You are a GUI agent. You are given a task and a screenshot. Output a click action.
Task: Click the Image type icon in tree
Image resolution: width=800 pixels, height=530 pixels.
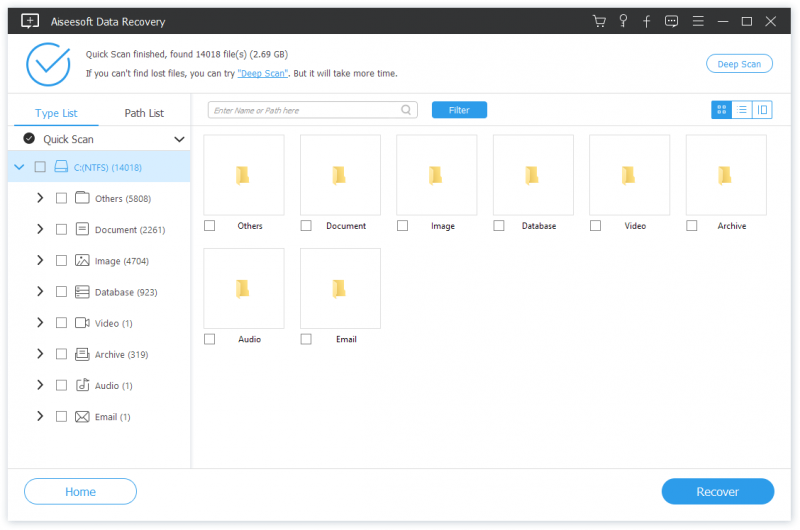[x=82, y=260]
